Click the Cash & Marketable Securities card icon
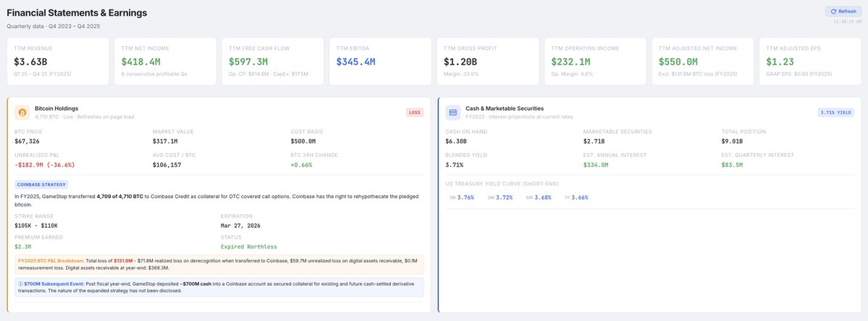This screenshot has width=868, height=321. click(452, 112)
